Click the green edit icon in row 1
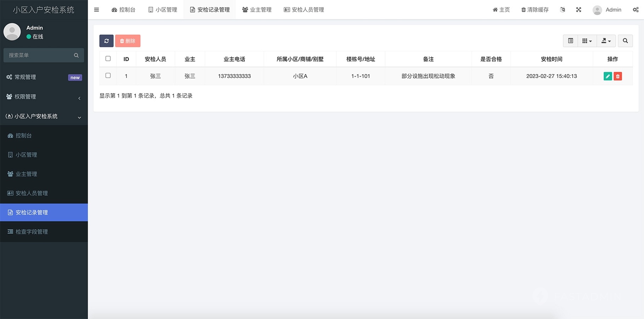The width and height of the screenshot is (644, 319). (608, 76)
